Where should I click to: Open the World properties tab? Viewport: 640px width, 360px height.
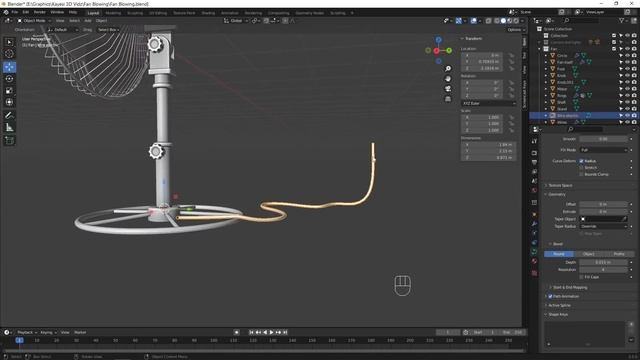click(534, 190)
